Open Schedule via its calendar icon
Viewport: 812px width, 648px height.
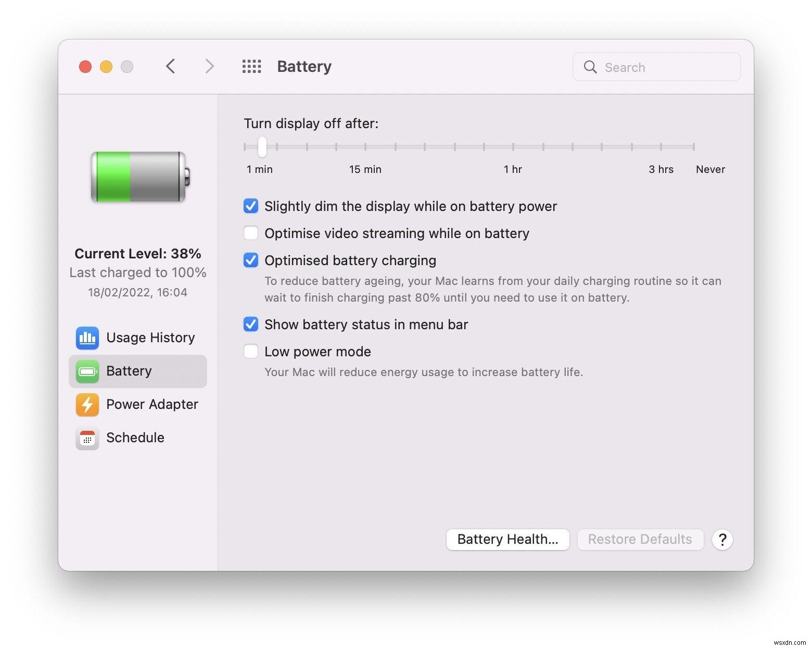[87, 438]
